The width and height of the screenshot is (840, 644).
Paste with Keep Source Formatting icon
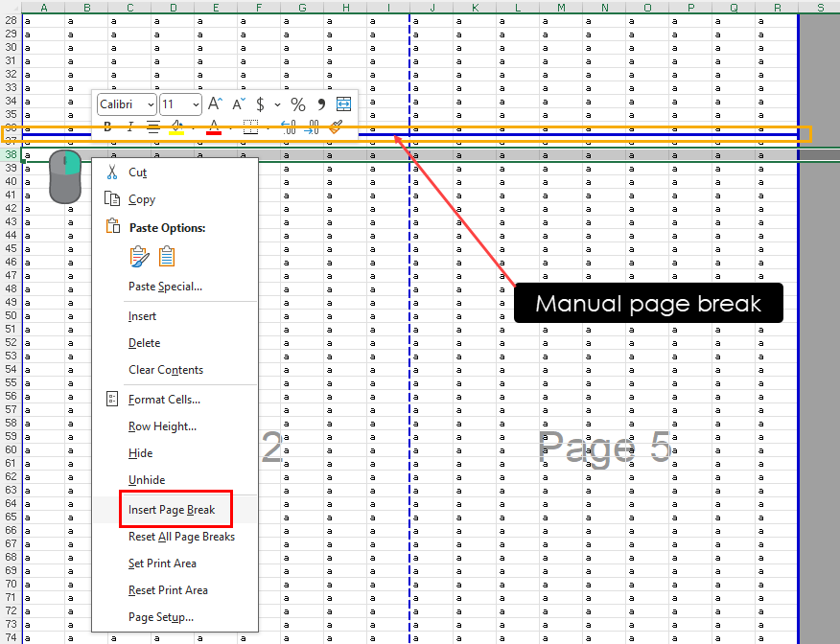tap(139, 257)
